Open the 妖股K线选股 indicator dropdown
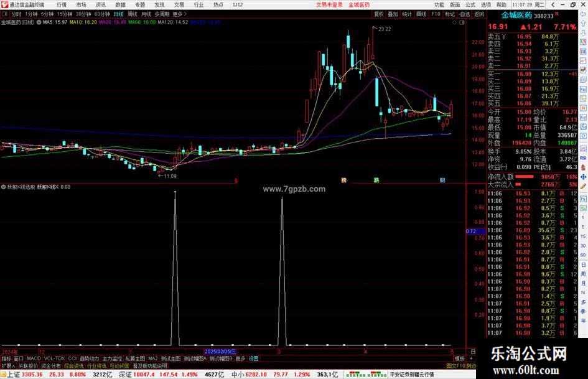Viewport: 588px width, 379px height. (x=3, y=187)
